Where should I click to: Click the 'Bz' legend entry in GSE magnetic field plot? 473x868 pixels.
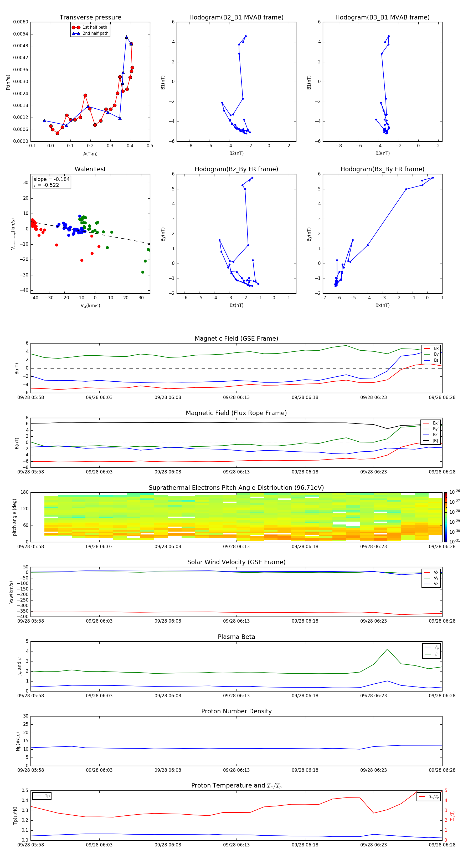[x=431, y=360]
